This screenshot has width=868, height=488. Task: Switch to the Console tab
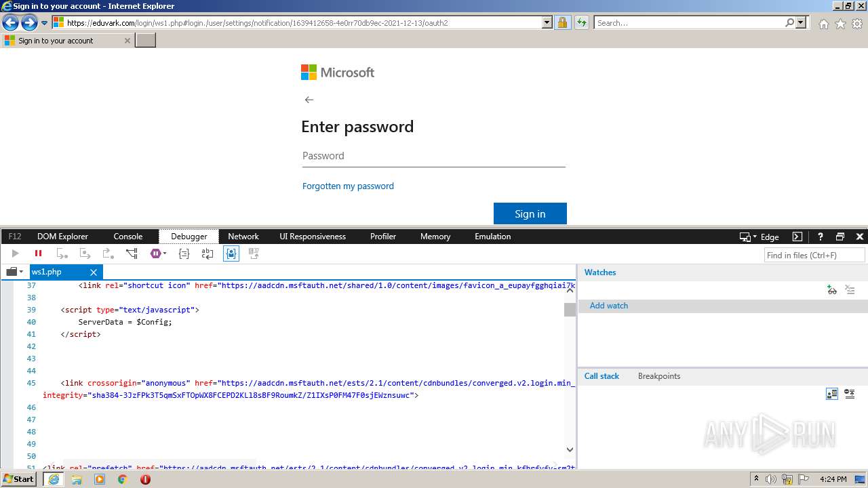pyautogui.click(x=128, y=237)
